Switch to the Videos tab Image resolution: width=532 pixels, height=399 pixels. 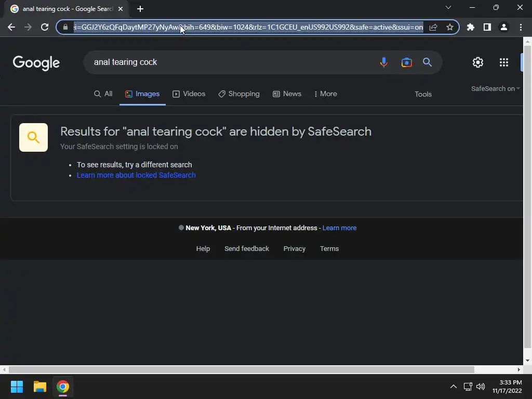tap(189, 94)
